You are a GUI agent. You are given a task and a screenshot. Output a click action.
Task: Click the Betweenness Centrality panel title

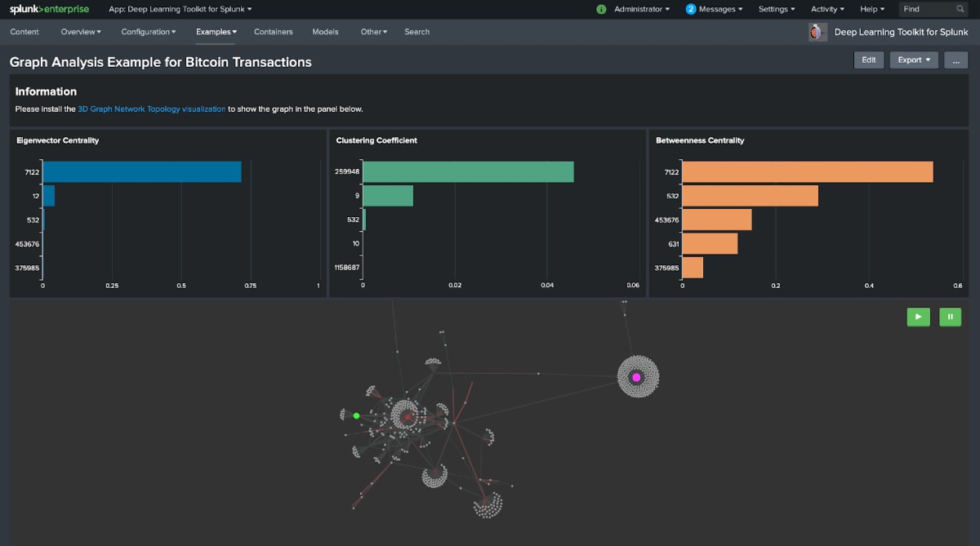click(x=700, y=140)
